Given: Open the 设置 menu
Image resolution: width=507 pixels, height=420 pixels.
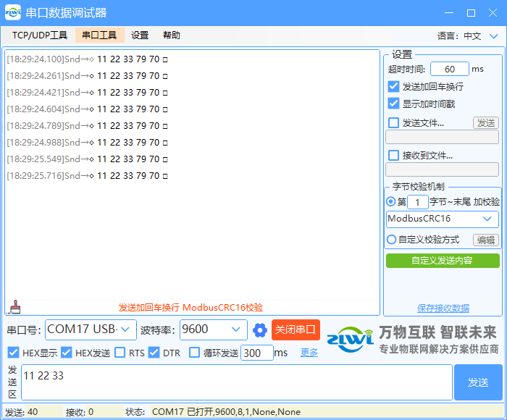Looking at the screenshot, I should click(140, 35).
